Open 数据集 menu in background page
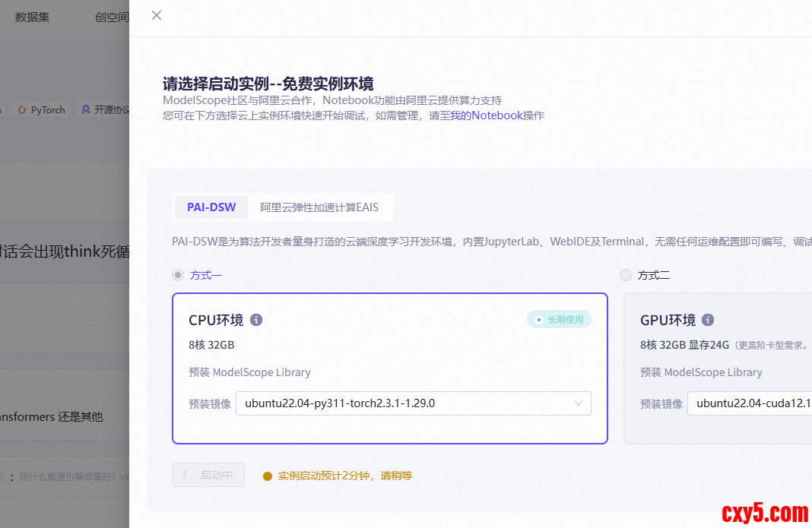This screenshot has height=528, width=812. coord(32,17)
